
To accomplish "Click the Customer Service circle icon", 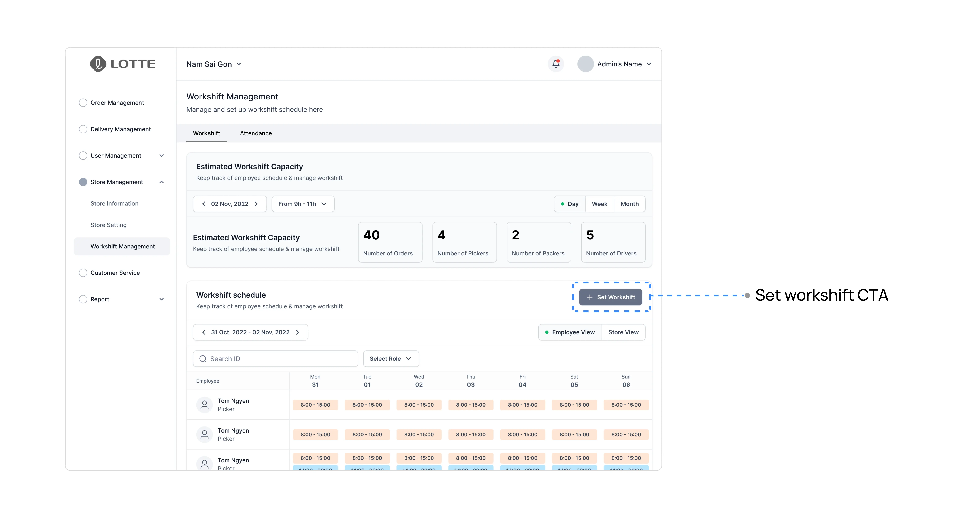I will [83, 273].
